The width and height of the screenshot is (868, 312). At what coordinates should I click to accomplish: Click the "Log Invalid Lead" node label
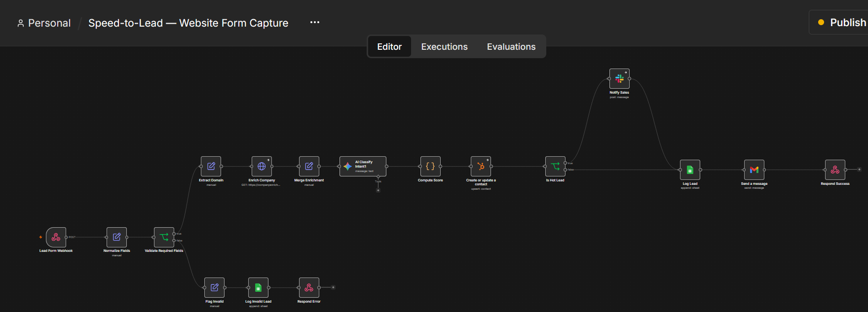(258, 302)
